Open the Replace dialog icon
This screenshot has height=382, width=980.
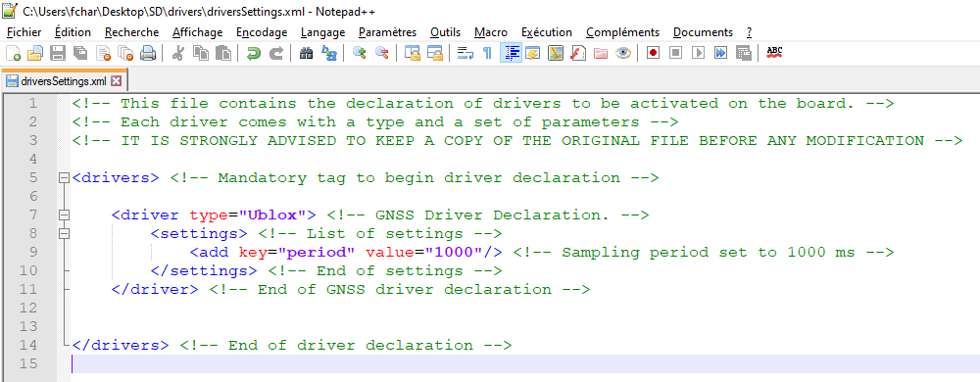click(328, 53)
